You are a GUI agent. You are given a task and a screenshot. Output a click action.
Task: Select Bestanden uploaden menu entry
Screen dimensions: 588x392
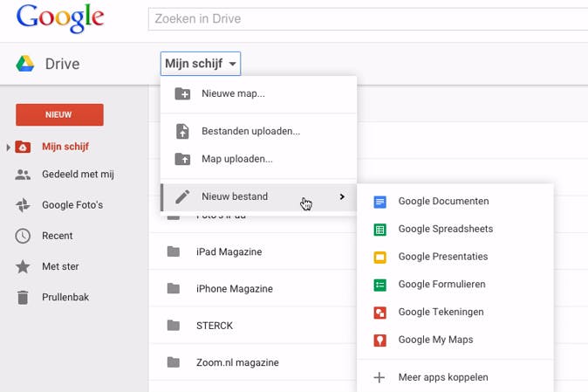[x=250, y=132]
